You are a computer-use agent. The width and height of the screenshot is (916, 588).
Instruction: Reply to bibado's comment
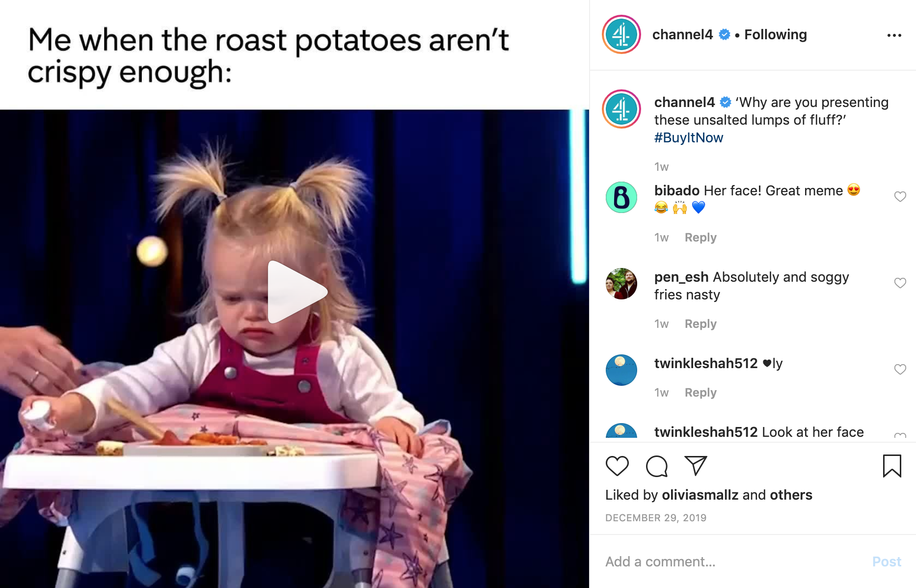click(700, 238)
